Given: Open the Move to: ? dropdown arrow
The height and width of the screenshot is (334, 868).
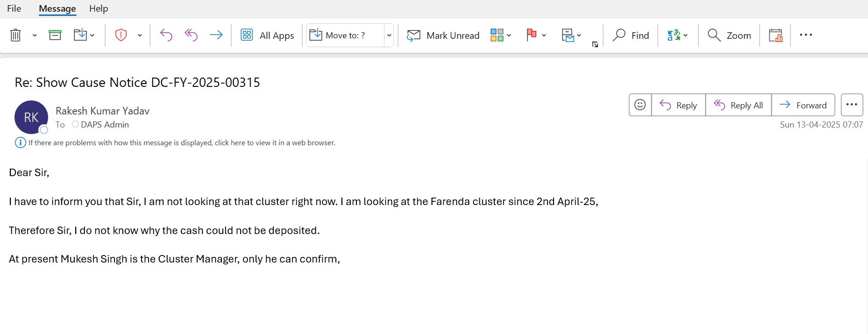Looking at the screenshot, I should (x=389, y=36).
